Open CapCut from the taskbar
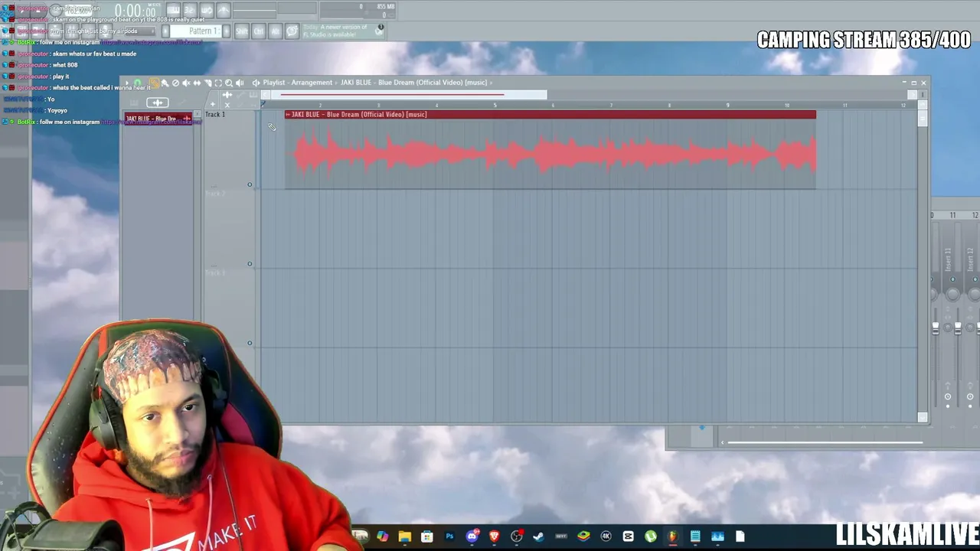 click(629, 536)
